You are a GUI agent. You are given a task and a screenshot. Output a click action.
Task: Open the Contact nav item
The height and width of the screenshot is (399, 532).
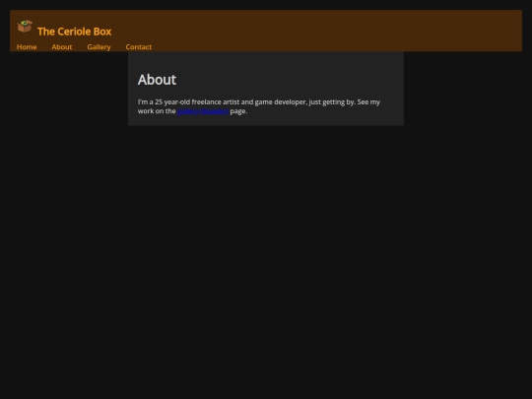(x=139, y=47)
